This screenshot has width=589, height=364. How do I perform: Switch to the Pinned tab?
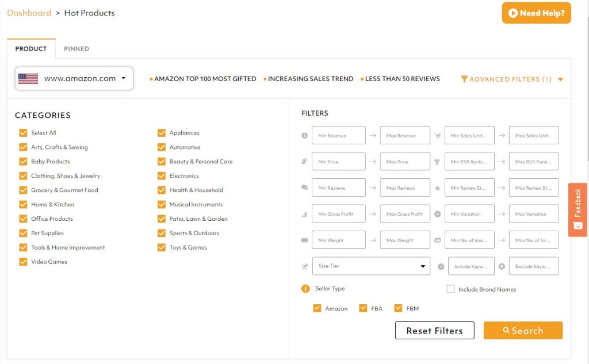pyautogui.click(x=77, y=49)
